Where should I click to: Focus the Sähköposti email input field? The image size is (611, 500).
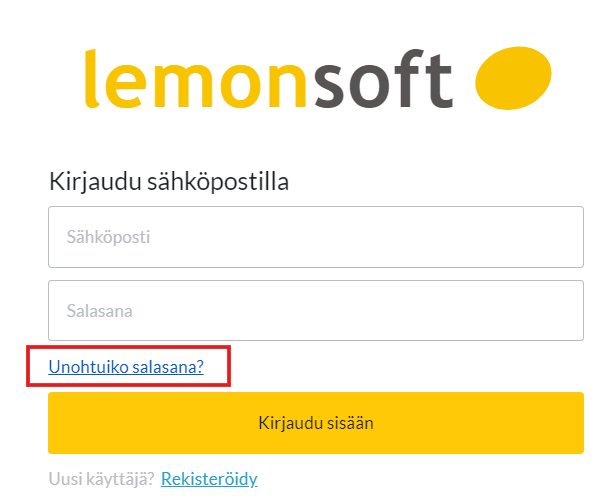click(315, 237)
